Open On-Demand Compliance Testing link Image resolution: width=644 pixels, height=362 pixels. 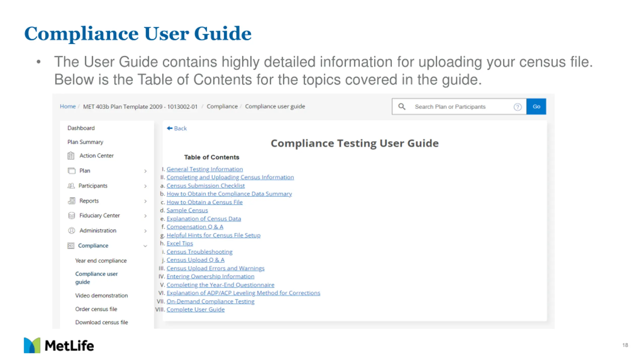210,301
